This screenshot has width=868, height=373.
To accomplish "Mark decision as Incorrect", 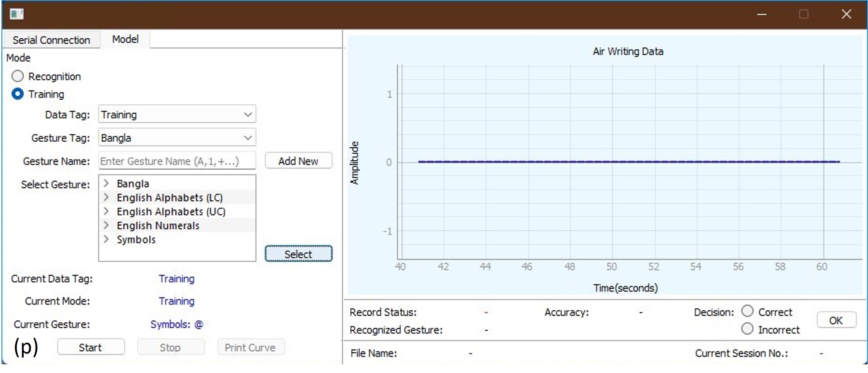I will 747,329.
